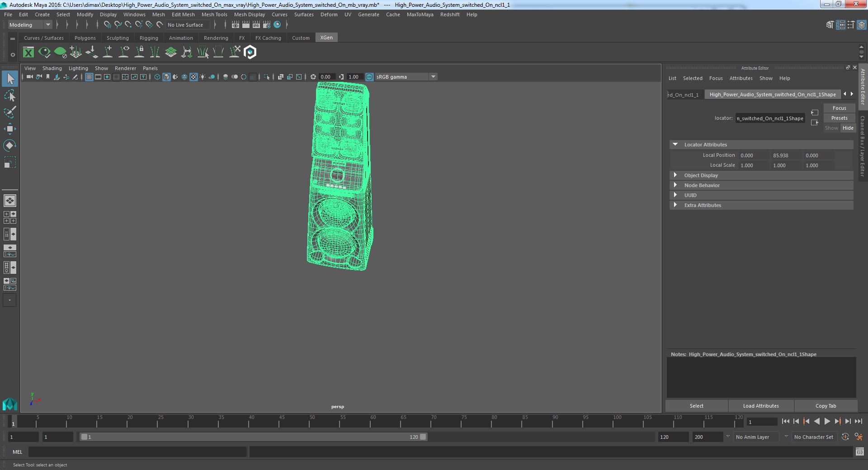Click the MEL command input field
The height and width of the screenshot is (470, 868).
(x=137, y=451)
